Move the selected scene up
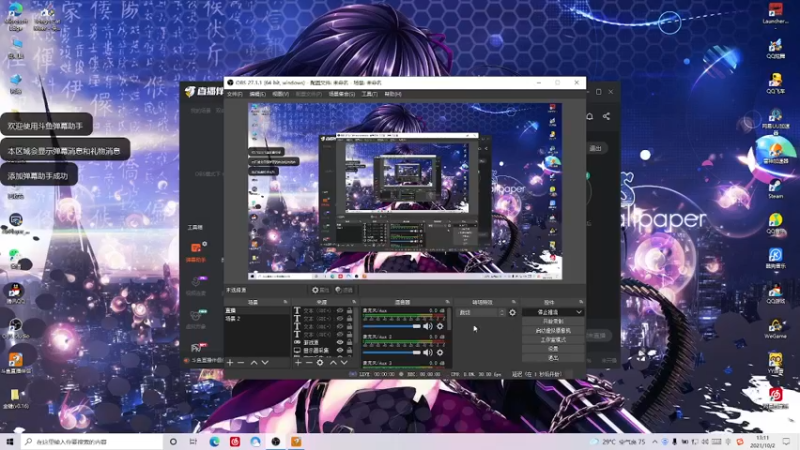This screenshot has width=800, height=450. (254, 362)
